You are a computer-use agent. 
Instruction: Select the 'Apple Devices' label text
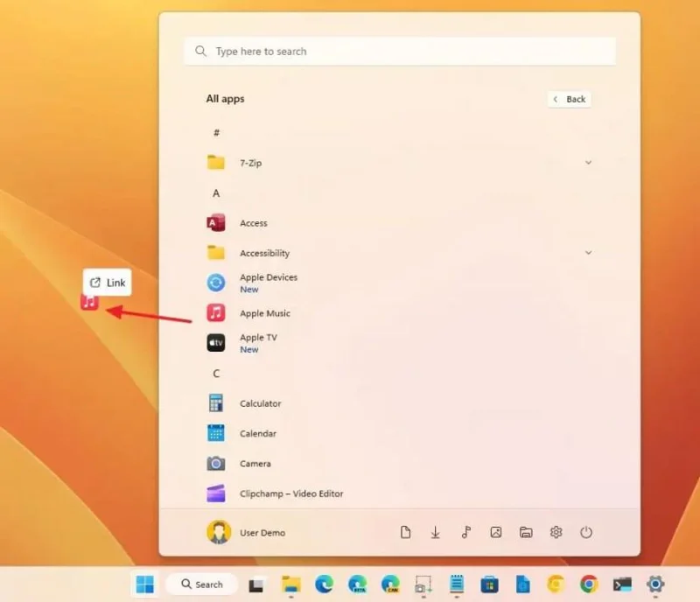tap(269, 277)
